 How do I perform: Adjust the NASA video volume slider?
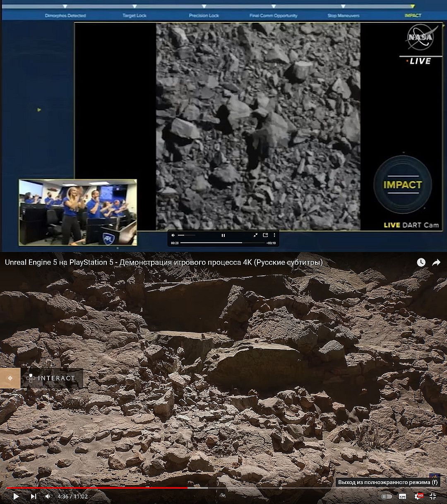187,235
